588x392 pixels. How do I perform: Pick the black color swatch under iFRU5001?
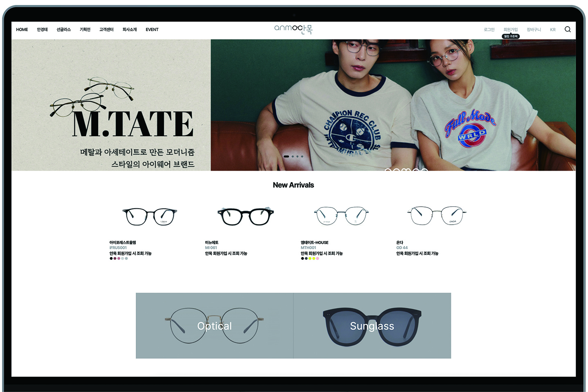point(111,259)
